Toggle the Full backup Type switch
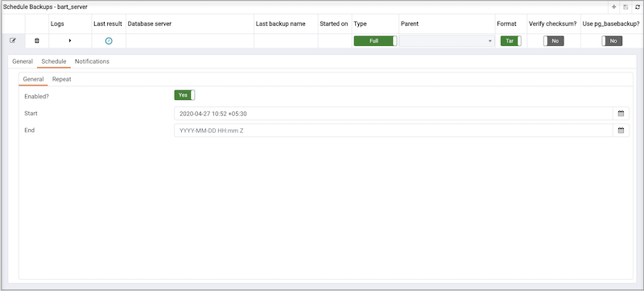644x291 pixels. point(375,40)
